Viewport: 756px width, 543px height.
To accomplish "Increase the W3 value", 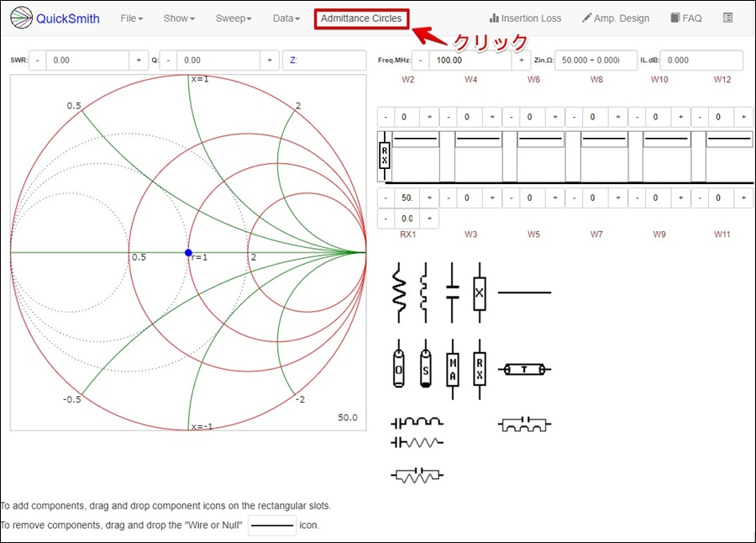I will click(x=492, y=198).
